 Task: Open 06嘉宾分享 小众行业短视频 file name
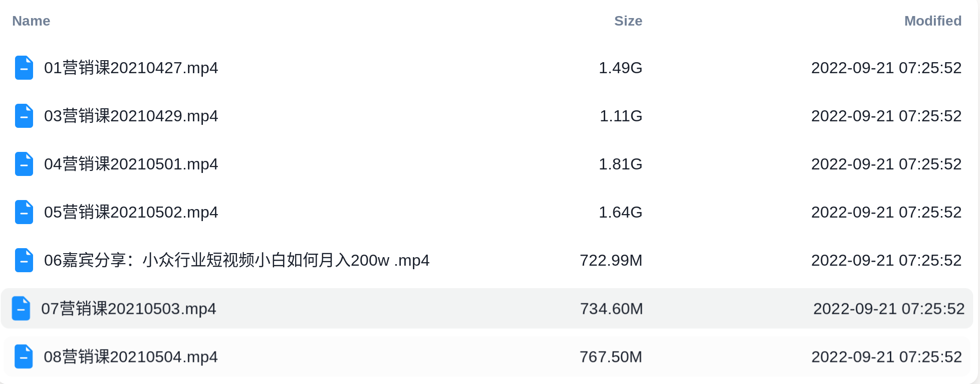(x=237, y=260)
